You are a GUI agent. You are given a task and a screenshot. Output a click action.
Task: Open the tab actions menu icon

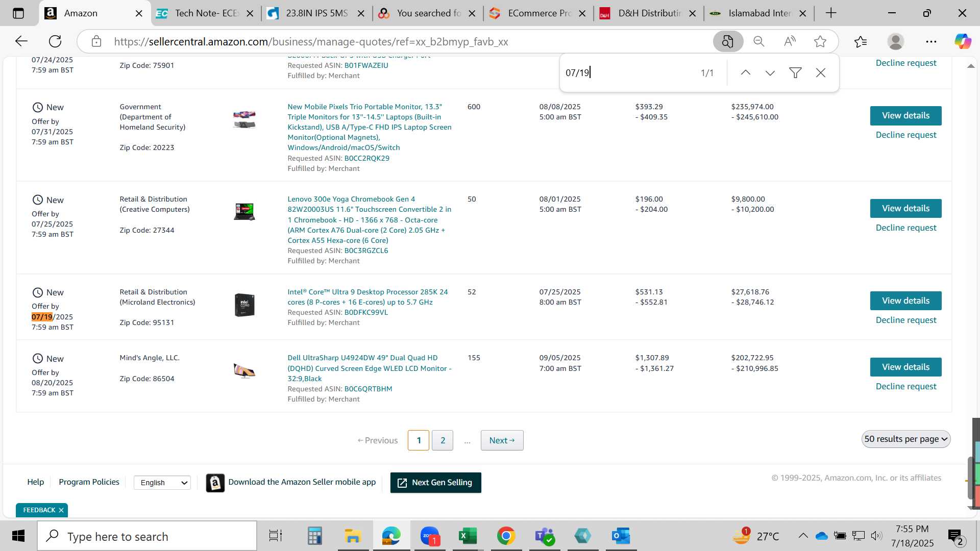(x=18, y=13)
